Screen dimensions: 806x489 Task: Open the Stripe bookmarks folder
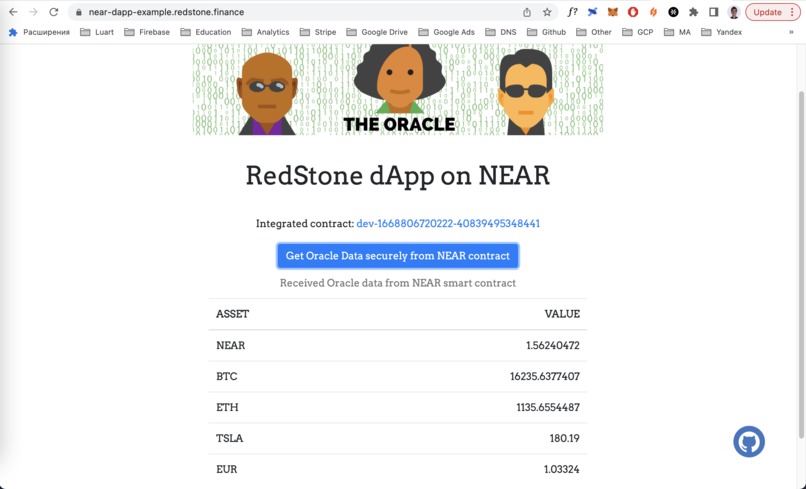pyautogui.click(x=318, y=32)
